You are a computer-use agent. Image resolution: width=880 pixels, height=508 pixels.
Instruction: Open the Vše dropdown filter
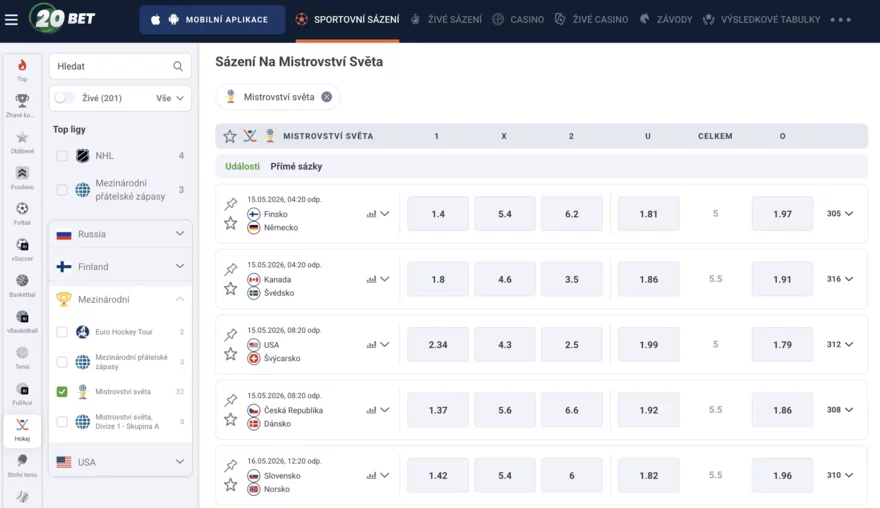coord(170,98)
